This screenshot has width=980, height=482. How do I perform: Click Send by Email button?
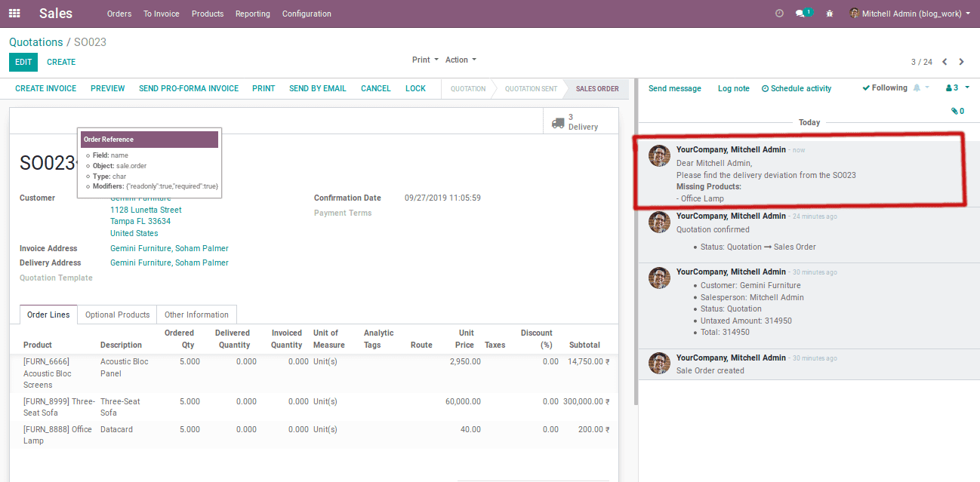click(x=318, y=88)
